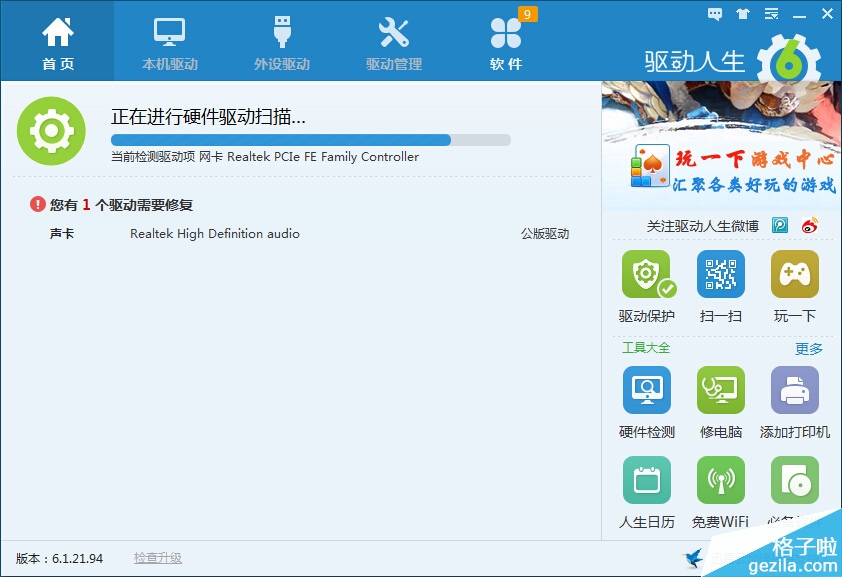This screenshot has width=842, height=577.
Task: Close the 驱动人生 window
Action: [828, 14]
